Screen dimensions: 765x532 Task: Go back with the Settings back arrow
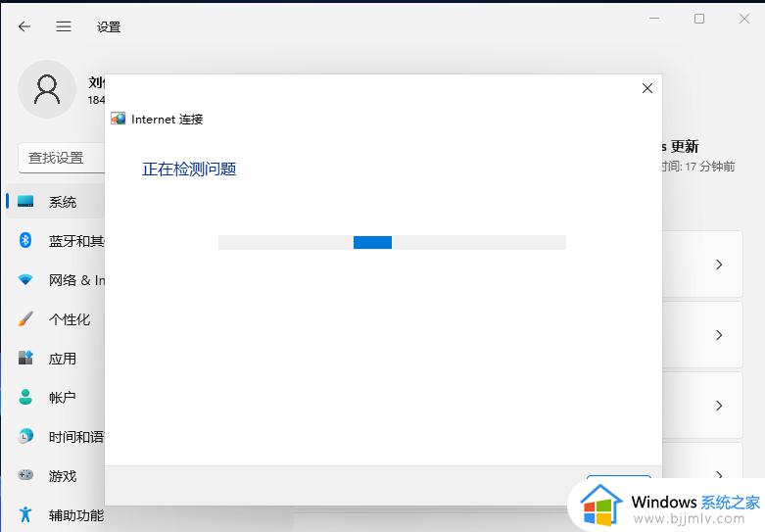24,26
